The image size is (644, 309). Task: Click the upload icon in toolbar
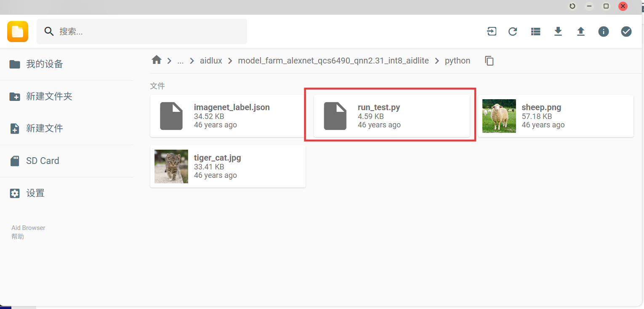581,32
